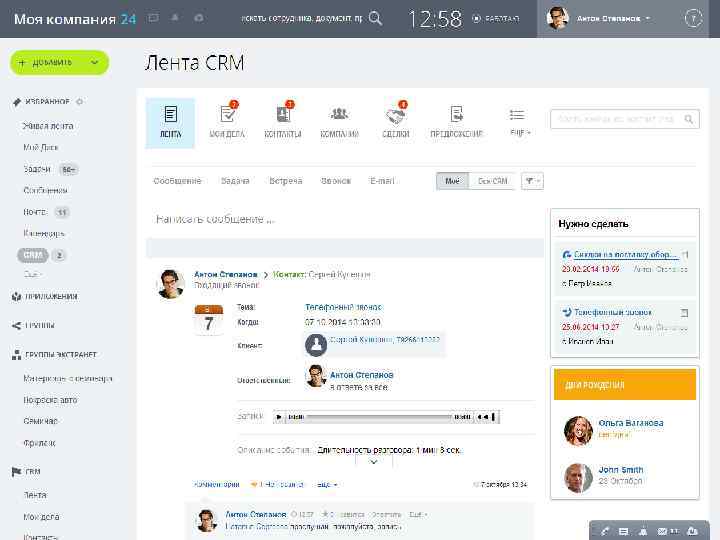Switch to the Задача tab
Image resolution: width=720 pixels, height=540 pixels.
[235, 181]
